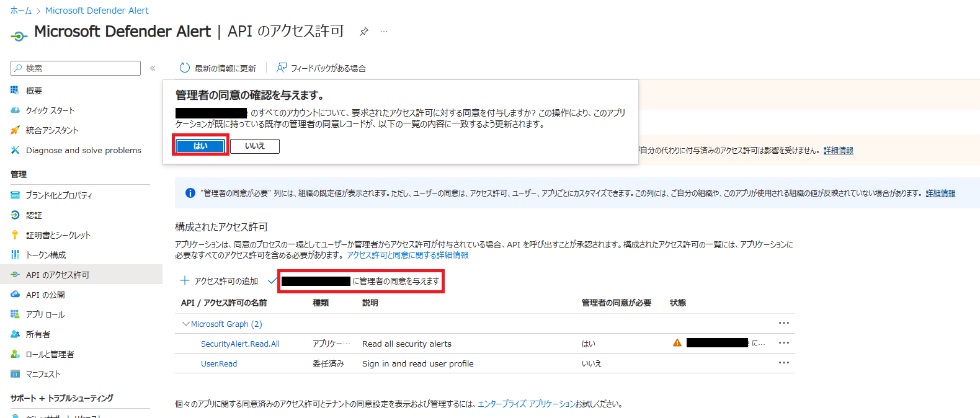This screenshot has width=980, height=418.
Task: Click the 所有者 people icon
Action: tap(15, 334)
